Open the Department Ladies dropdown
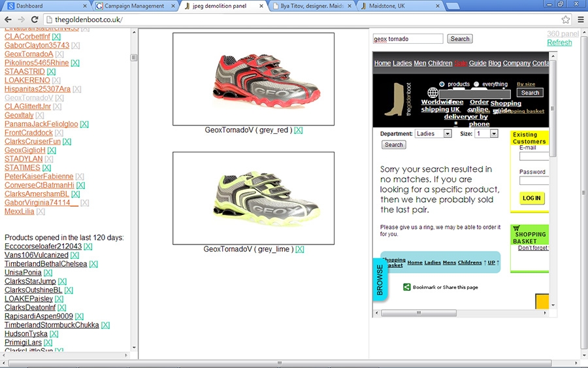Screen dimensions: 588x368 pyautogui.click(x=433, y=133)
